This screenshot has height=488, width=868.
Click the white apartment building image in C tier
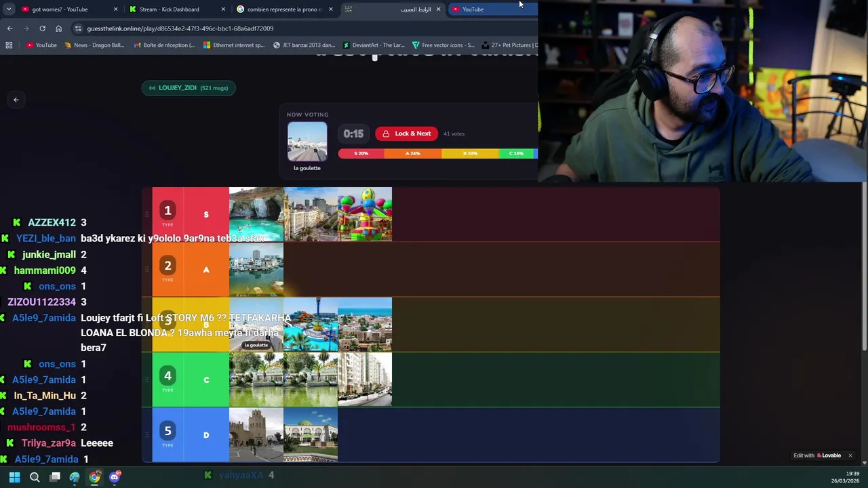365,380
